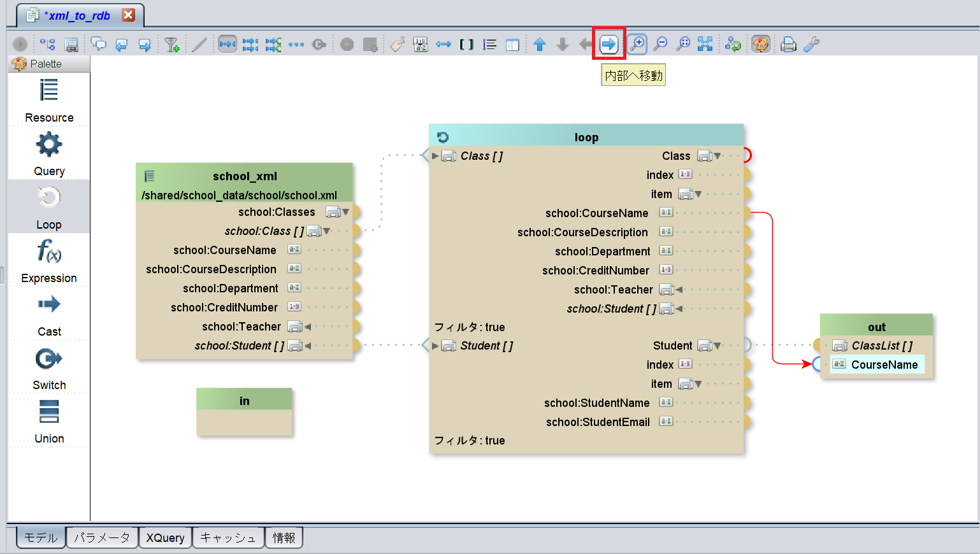Click the double-arrow mapping icon with green plus
The width and height of the screenshot is (980, 554).
point(273,44)
